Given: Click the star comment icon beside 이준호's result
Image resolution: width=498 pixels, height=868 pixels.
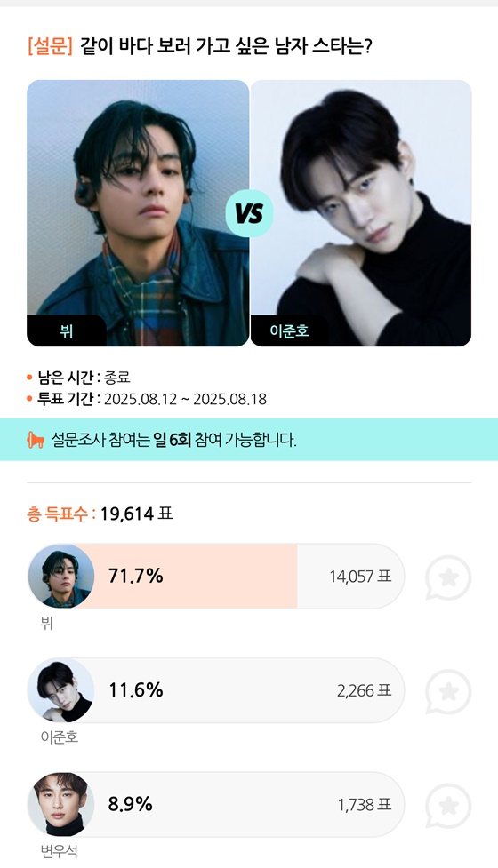Looking at the screenshot, I should pyautogui.click(x=448, y=692).
